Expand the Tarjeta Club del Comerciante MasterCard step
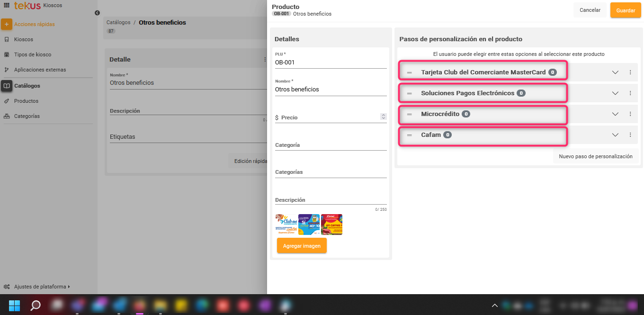 point(615,72)
